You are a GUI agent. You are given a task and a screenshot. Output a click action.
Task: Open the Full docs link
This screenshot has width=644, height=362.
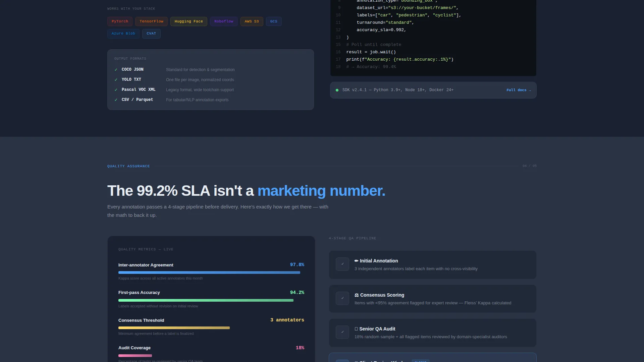[x=519, y=90]
